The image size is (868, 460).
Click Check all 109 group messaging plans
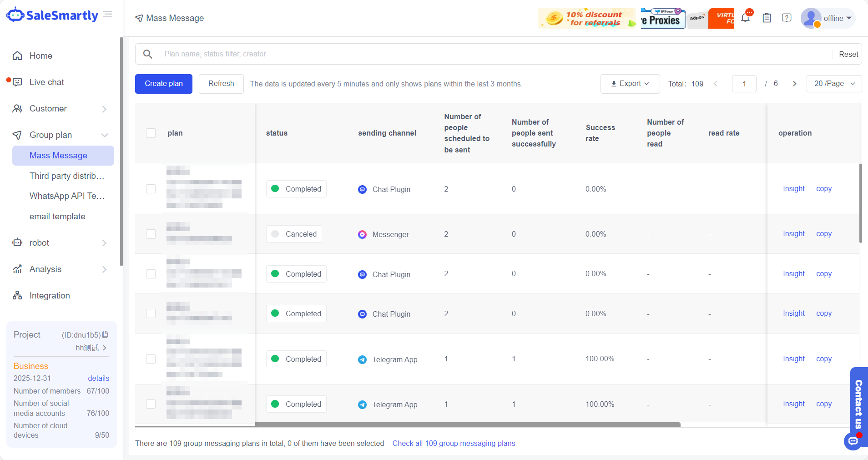[454, 443]
